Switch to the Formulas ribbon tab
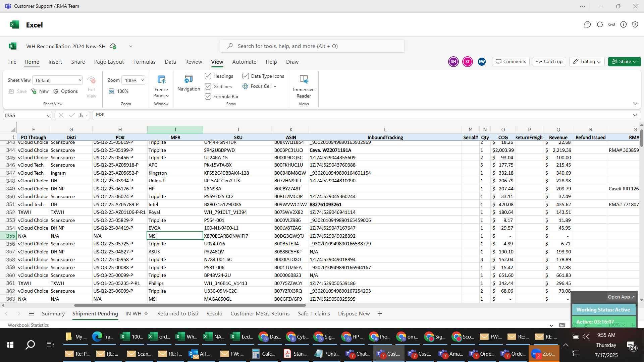The image size is (644, 362). [x=144, y=62]
